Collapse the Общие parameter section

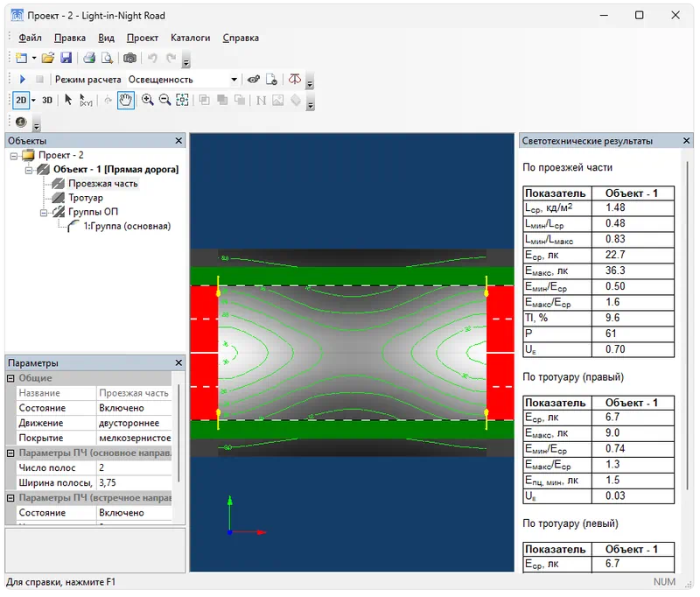(x=10, y=378)
